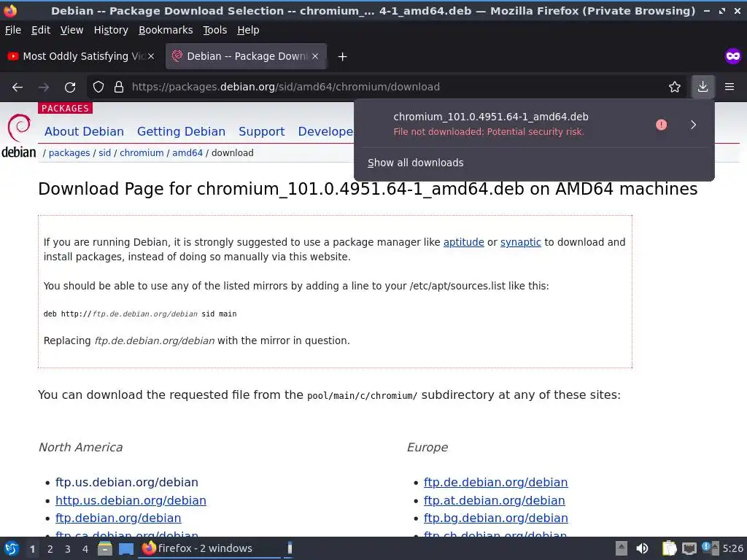The width and height of the screenshot is (747, 560).
Task: Switch to workspace 1
Action: click(x=32, y=549)
